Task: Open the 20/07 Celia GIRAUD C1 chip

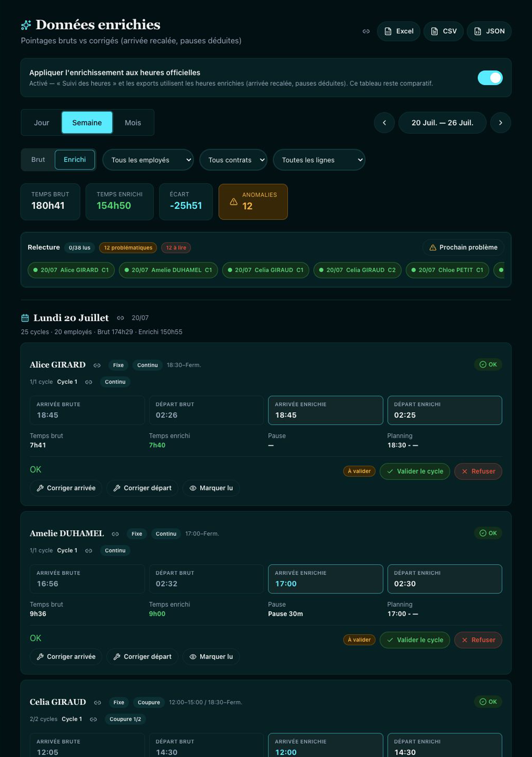Action: [x=266, y=270]
